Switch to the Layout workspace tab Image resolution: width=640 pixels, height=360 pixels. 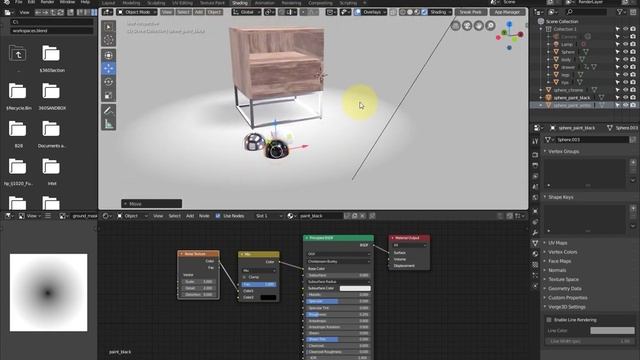[108, 3]
